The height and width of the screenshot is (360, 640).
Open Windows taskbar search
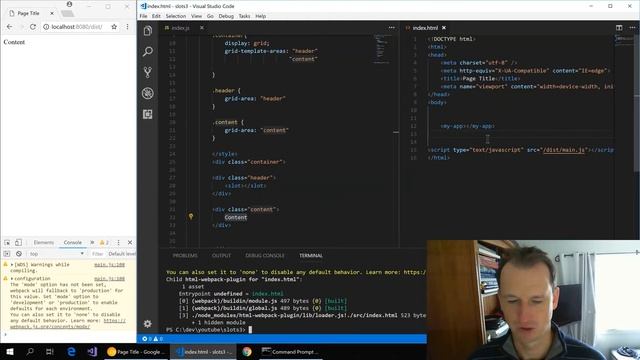30,351
